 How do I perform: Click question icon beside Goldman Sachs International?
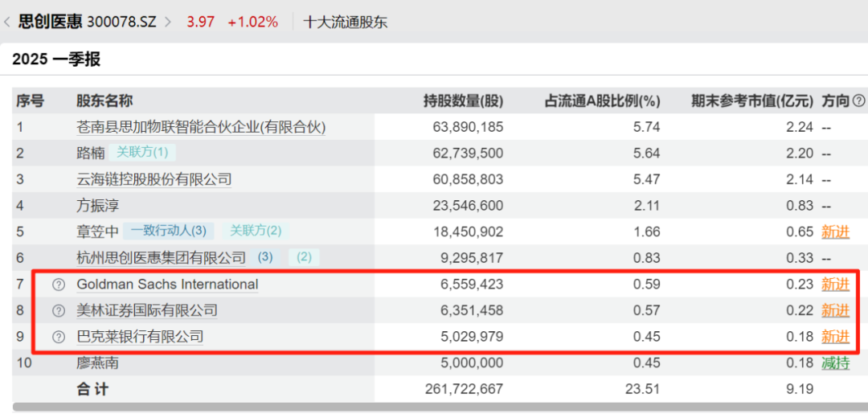pos(58,285)
